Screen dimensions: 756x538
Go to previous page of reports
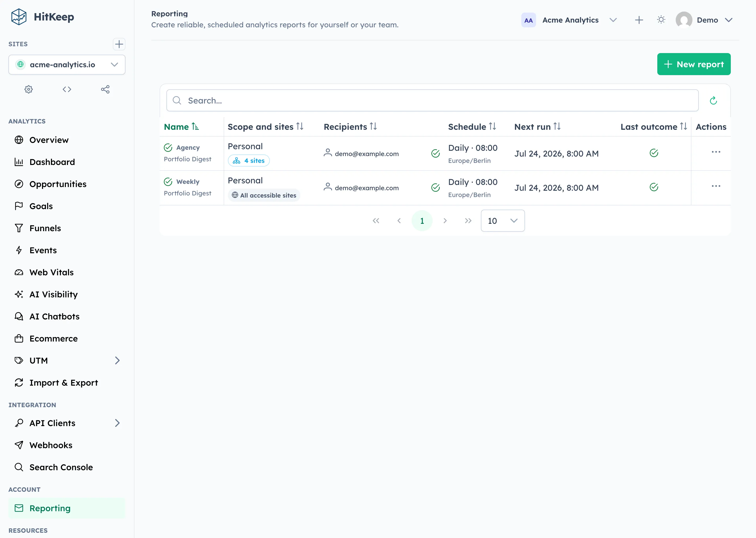pos(399,221)
